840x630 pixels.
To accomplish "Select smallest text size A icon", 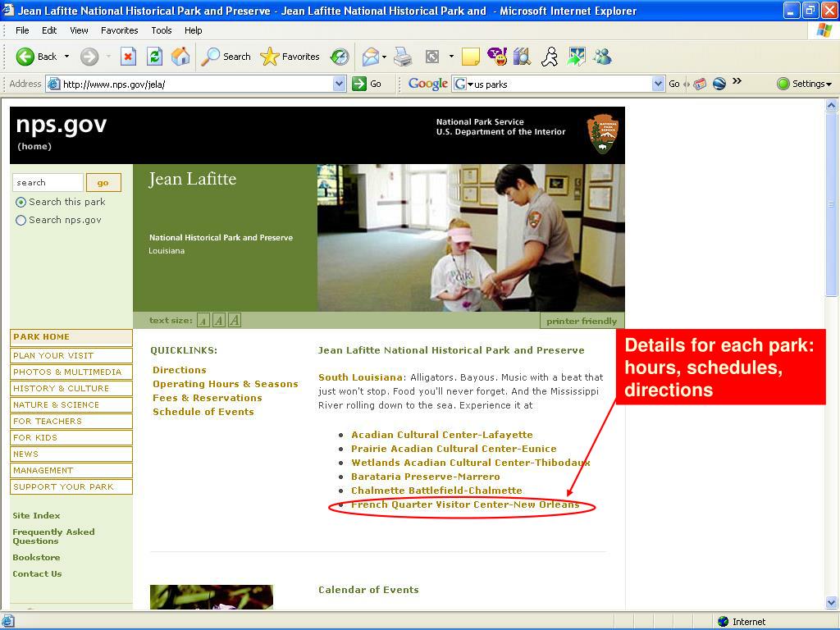I will pyautogui.click(x=203, y=321).
